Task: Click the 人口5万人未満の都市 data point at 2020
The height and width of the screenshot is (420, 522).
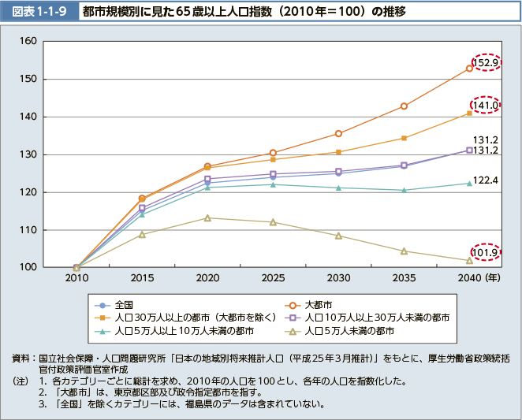Action: [207, 217]
